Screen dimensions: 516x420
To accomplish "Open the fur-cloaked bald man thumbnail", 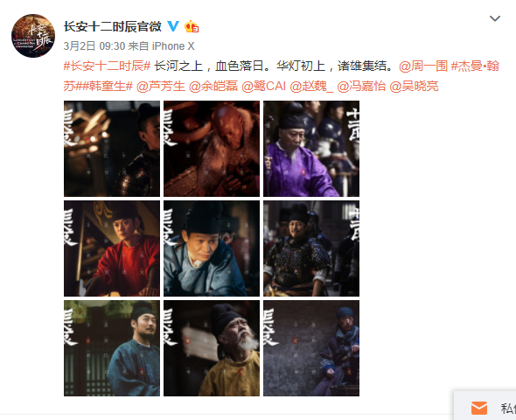I will (212, 149).
